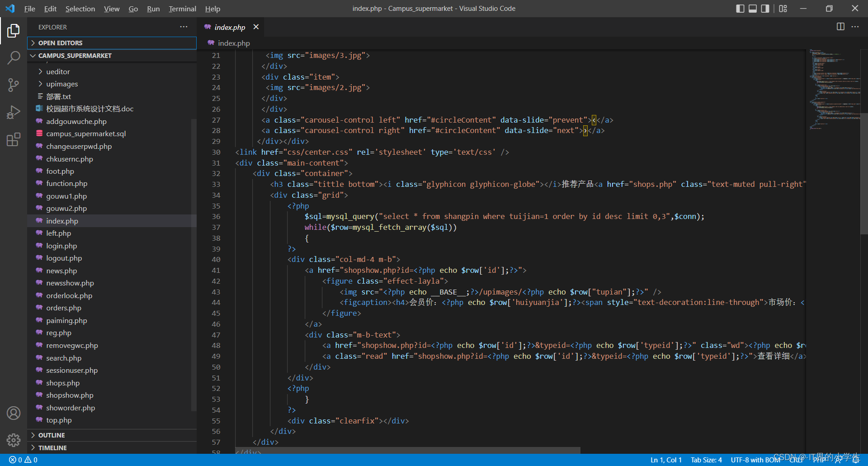Open the Run and Debug view

(x=14, y=112)
